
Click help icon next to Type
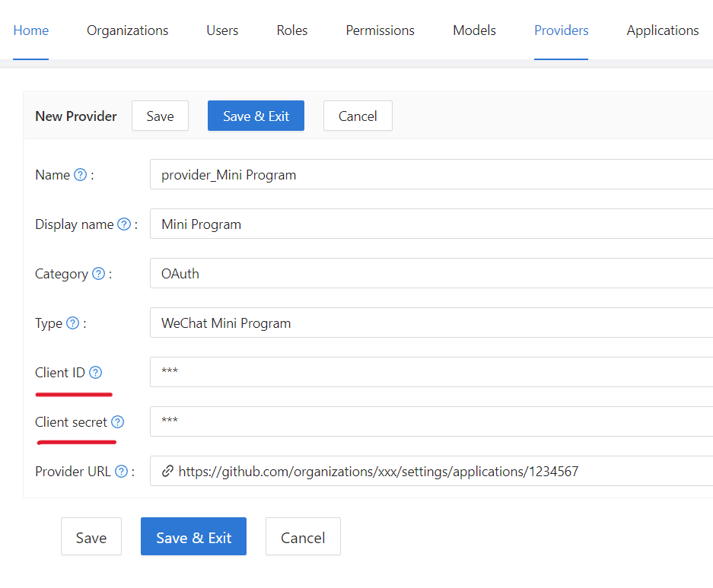point(72,323)
